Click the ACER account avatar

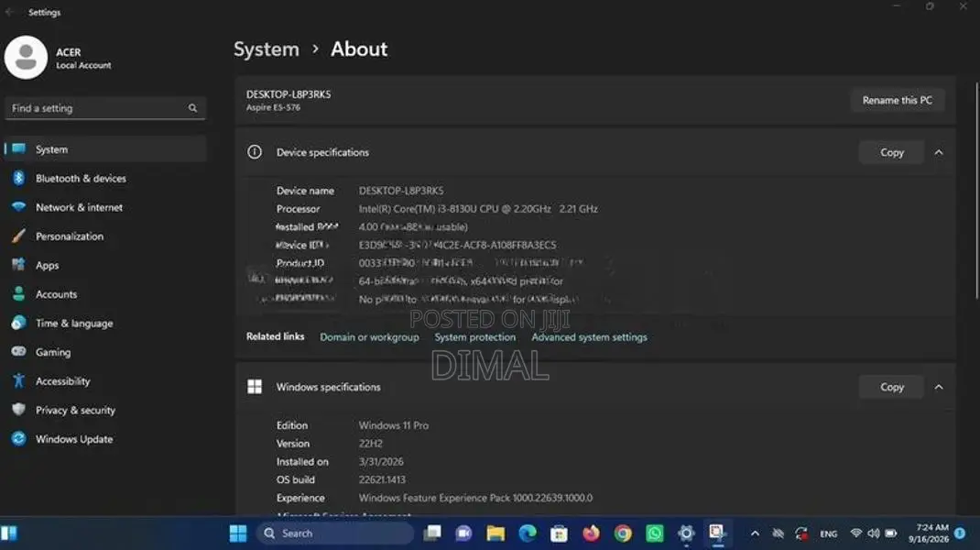26,58
